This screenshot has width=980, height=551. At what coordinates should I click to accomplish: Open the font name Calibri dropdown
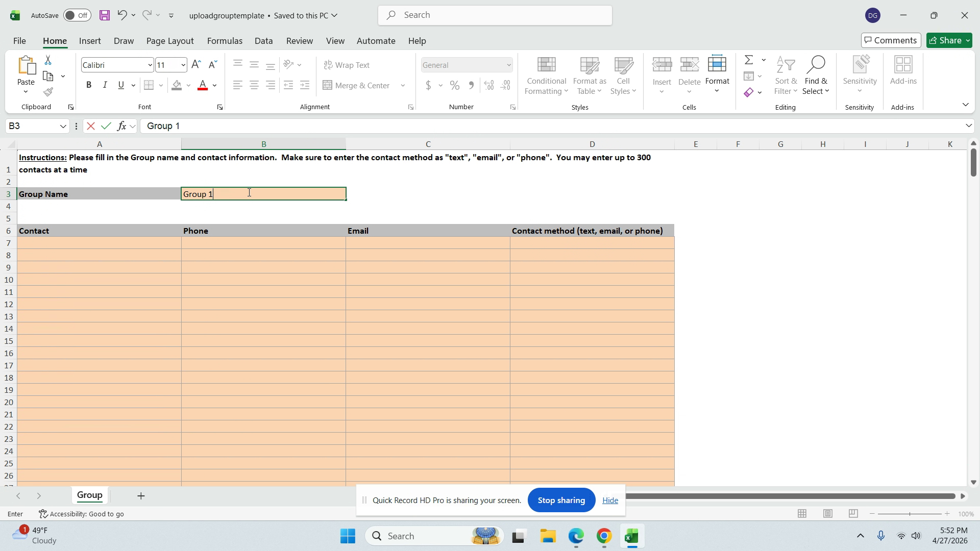[150, 65]
